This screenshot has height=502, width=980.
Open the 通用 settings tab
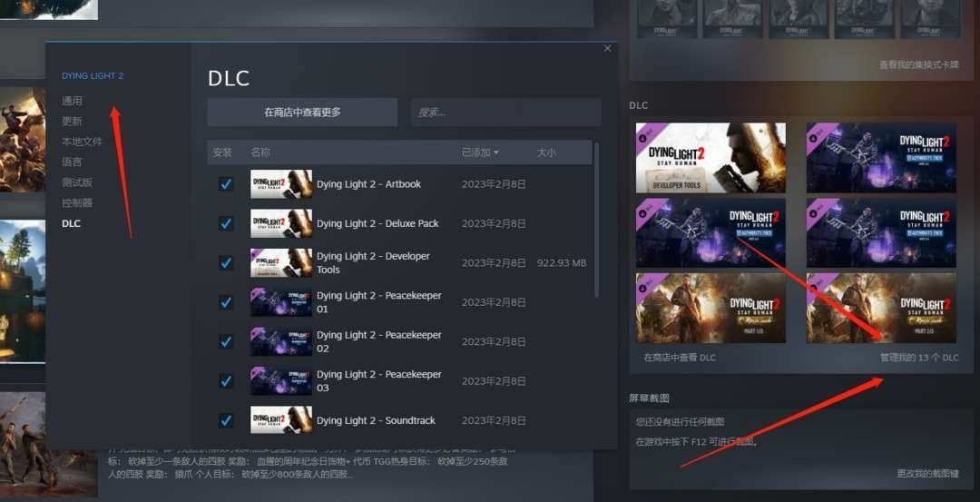[72, 101]
